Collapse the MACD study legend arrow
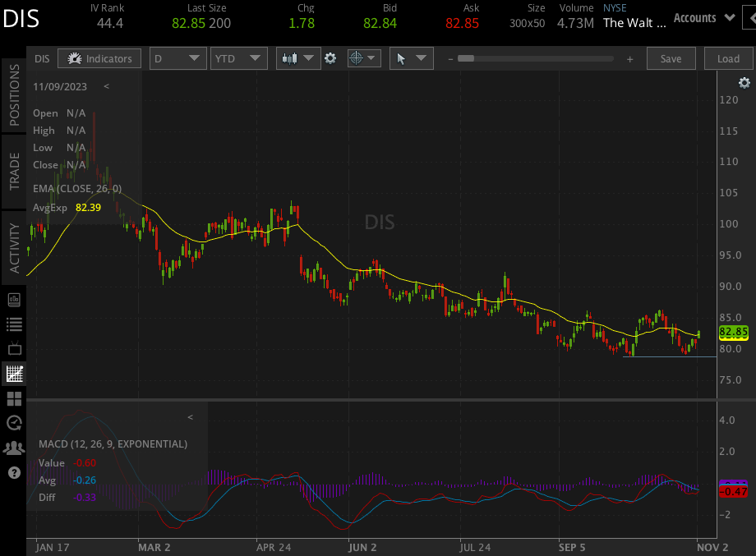 click(x=191, y=417)
